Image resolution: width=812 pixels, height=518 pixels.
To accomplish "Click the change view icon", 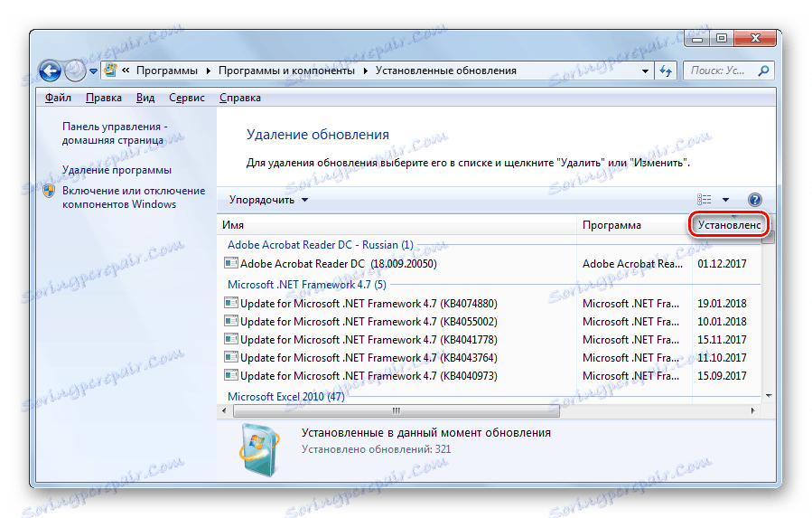I will coord(705,200).
